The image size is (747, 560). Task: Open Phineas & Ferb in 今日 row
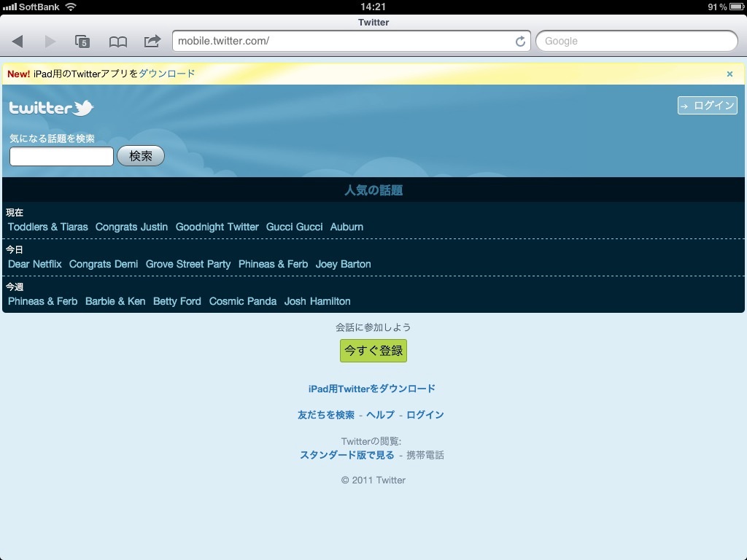[273, 264]
